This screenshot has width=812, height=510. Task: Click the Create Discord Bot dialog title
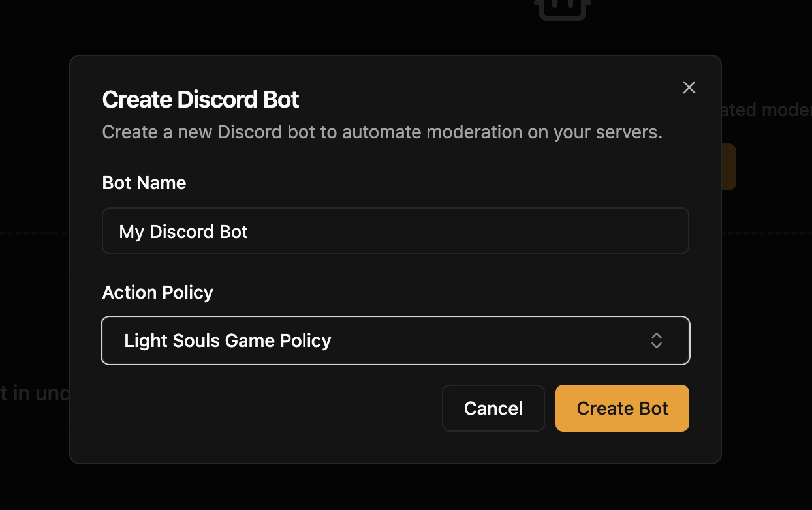click(200, 99)
